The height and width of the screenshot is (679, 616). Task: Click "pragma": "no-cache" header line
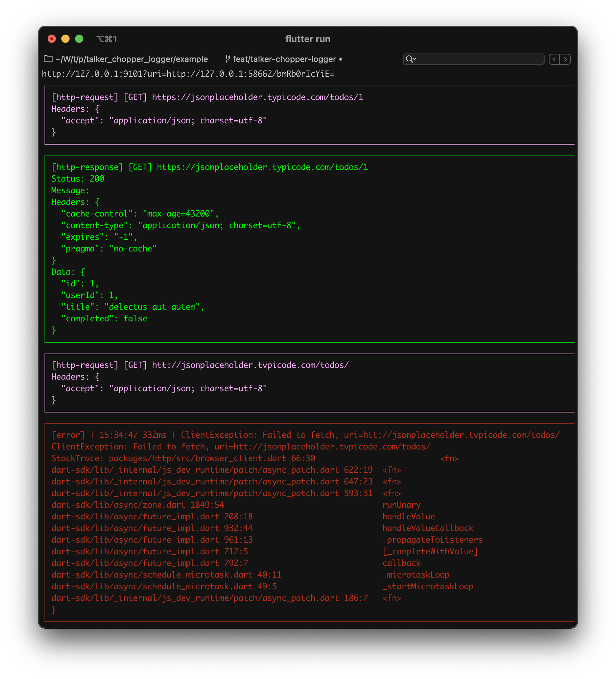[109, 249]
